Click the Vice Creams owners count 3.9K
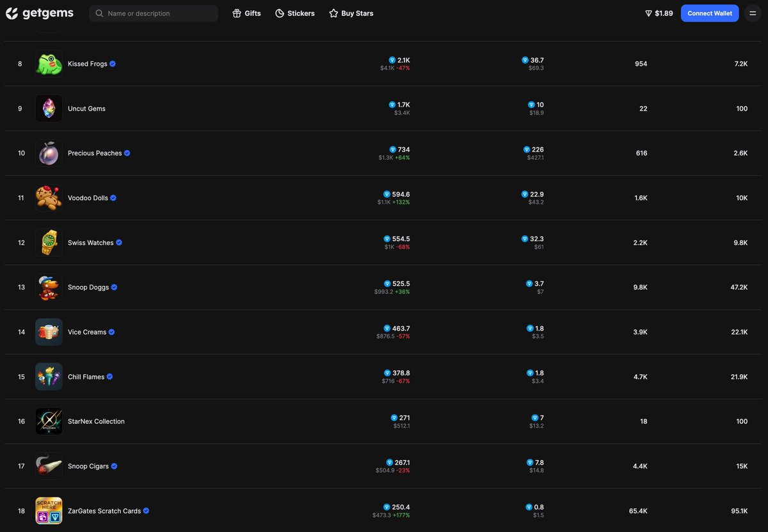The width and height of the screenshot is (768, 532). point(641,332)
